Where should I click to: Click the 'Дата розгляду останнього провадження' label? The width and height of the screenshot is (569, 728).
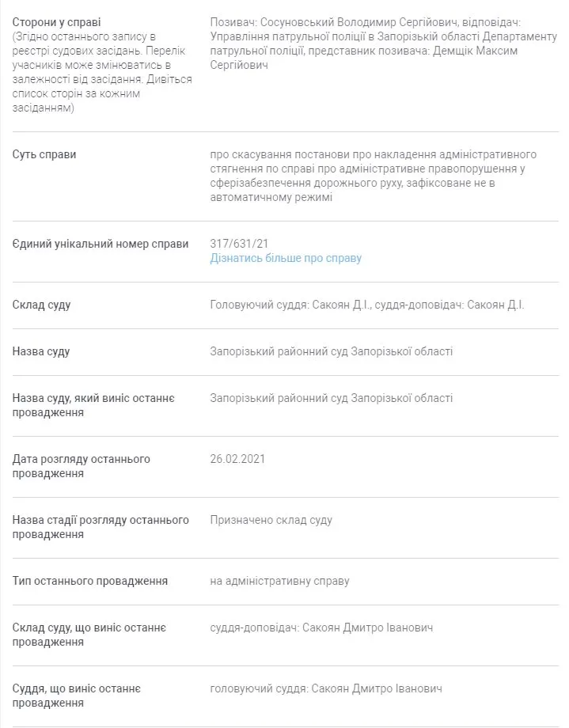pos(81,466)
